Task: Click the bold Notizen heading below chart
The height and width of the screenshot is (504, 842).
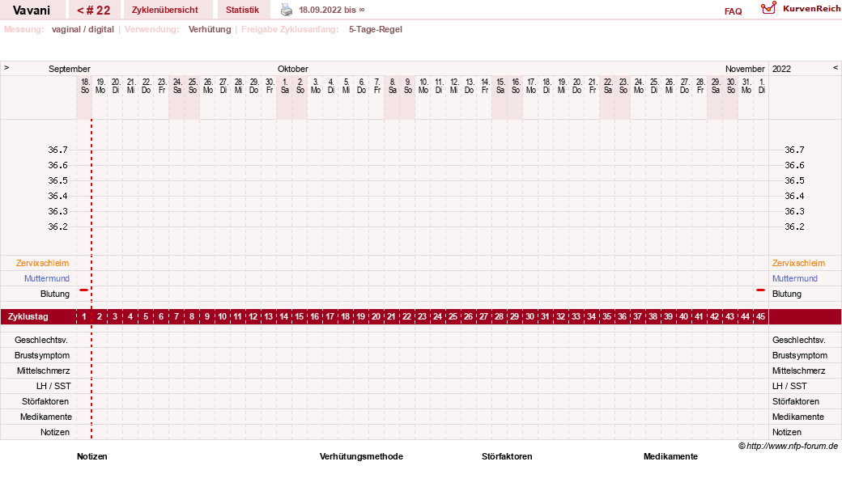Action: point(91,456)
